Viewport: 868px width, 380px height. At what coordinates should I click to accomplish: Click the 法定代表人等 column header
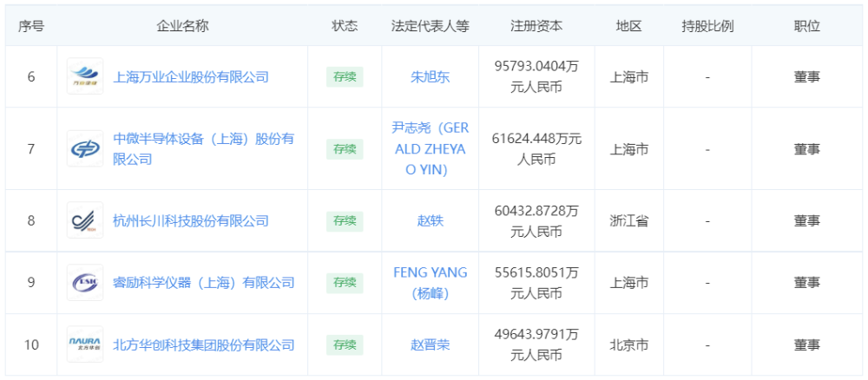click(x=431, y=26)
